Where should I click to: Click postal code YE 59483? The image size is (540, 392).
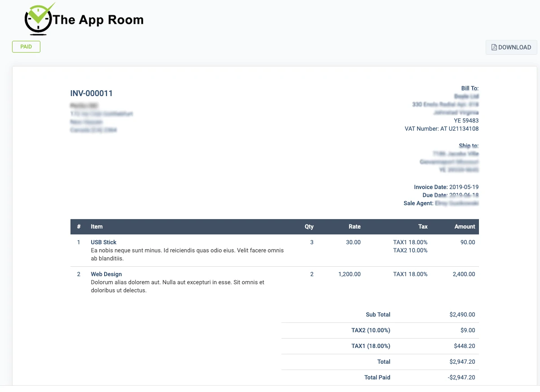(466, 121)
